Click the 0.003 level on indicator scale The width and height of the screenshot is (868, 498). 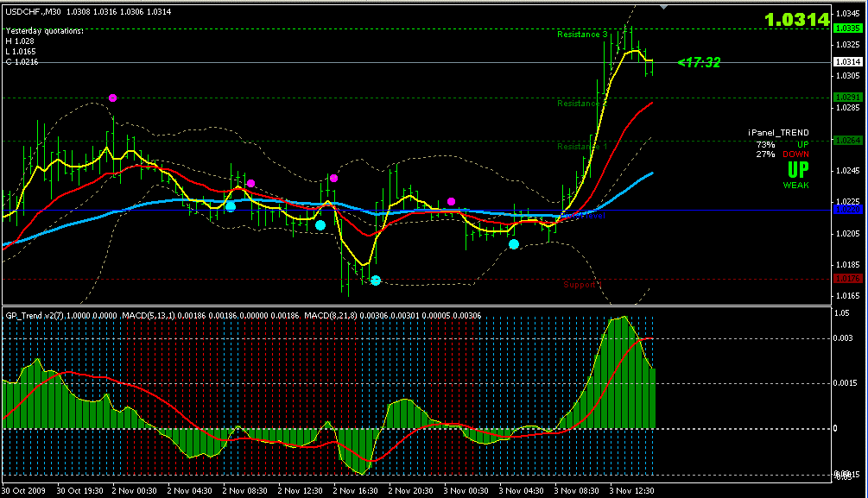pyautogui.click(x=843, y=338)
